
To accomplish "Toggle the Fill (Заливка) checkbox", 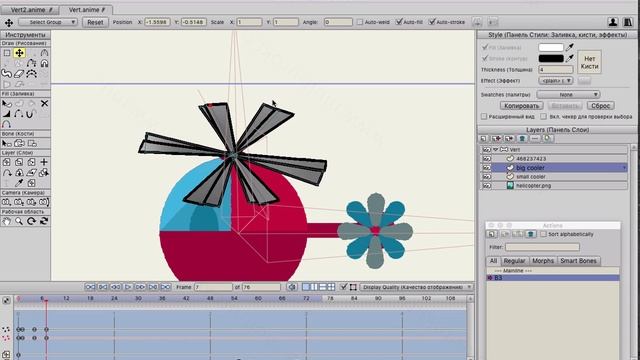I will pos(485,47).
